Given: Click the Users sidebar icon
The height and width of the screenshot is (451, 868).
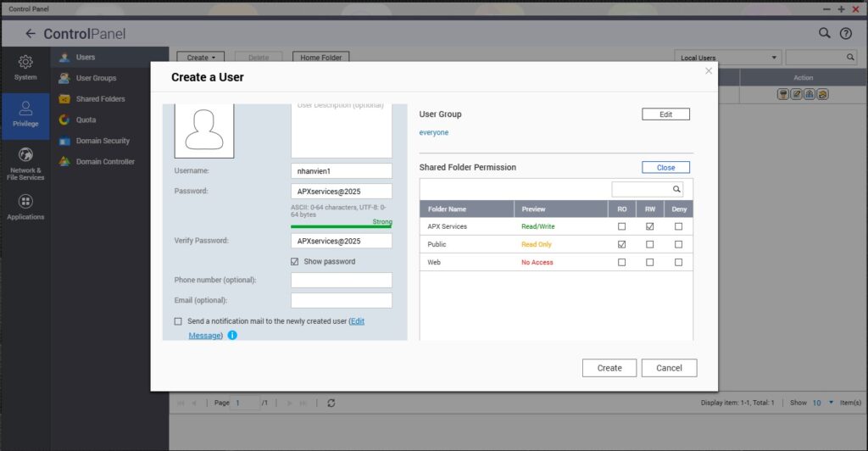Looking at the screenshot, I should click(64, 57).
